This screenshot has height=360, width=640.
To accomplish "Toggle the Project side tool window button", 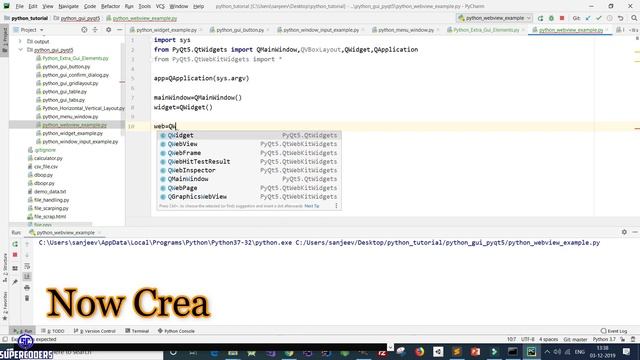I will (x=4, y=40).
